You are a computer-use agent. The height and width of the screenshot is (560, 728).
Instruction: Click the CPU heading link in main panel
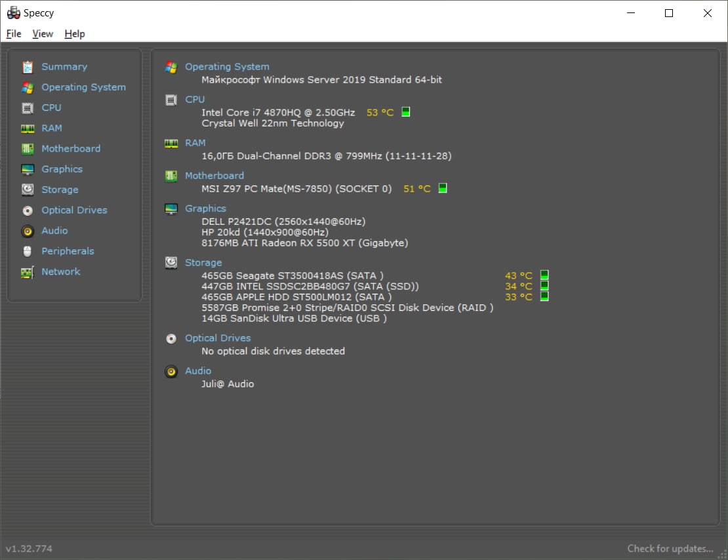195,100
